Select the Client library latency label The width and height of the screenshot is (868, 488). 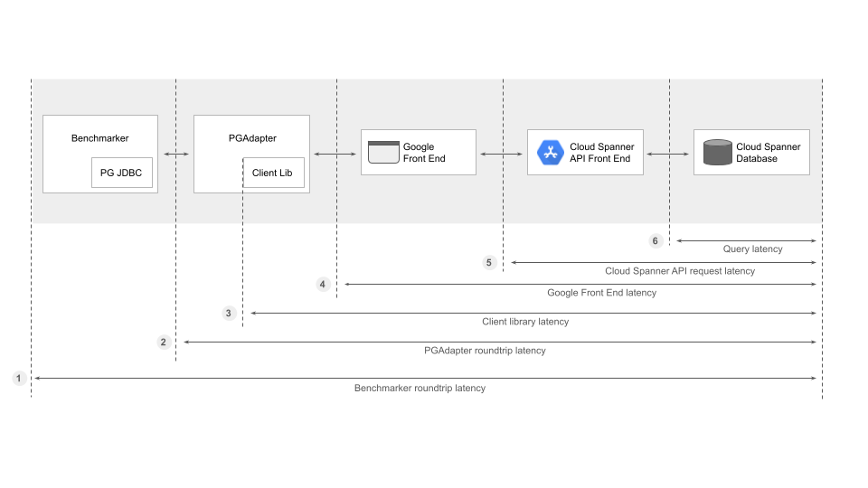pos(525,322)
